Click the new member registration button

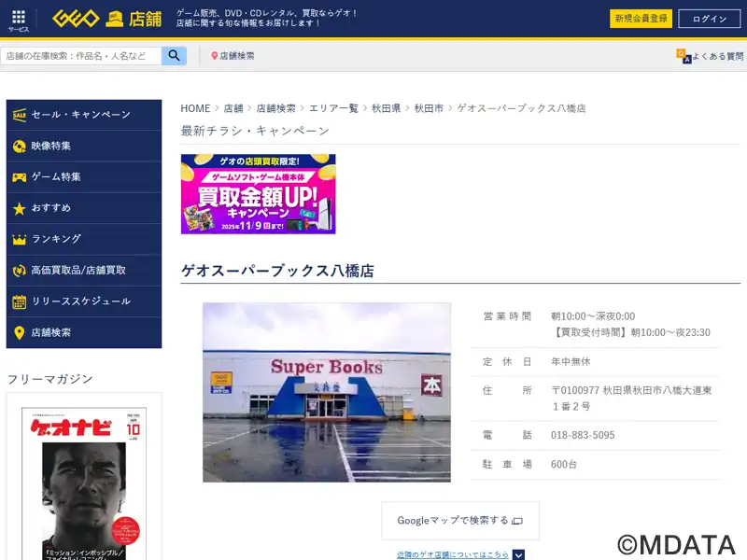641,19
